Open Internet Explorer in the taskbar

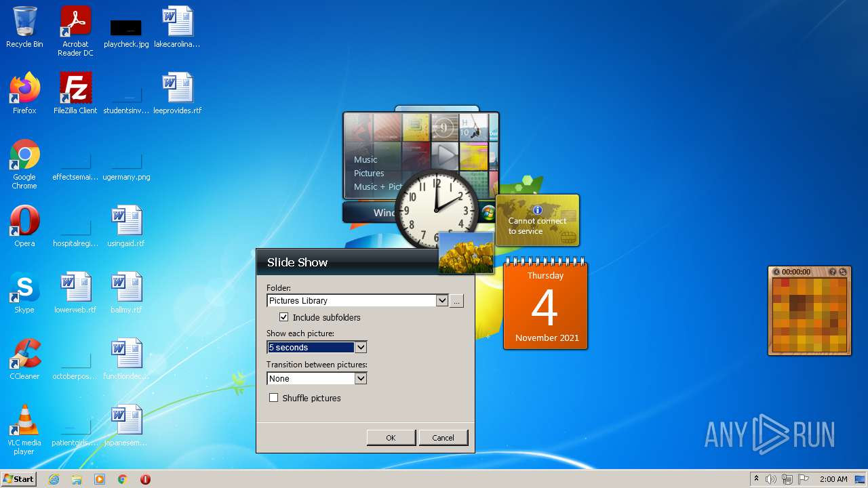(x=54, y=479)
